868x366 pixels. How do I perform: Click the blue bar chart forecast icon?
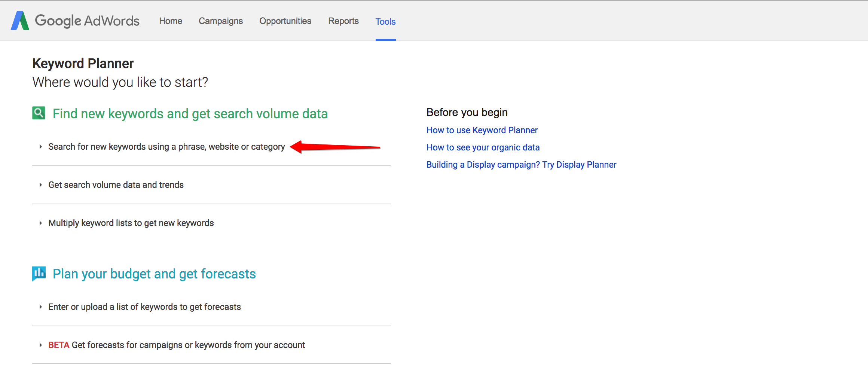tap(39, 274)
